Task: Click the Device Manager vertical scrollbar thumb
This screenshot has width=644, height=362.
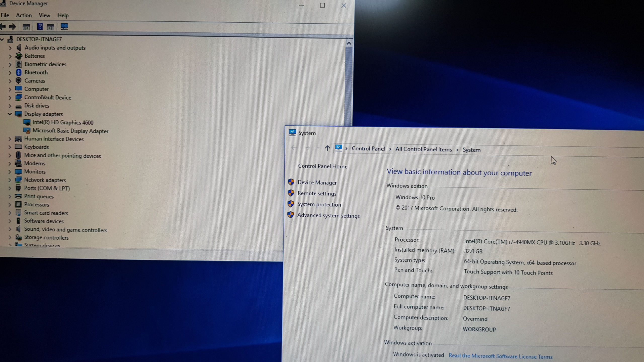Action: tap(348, 87)
